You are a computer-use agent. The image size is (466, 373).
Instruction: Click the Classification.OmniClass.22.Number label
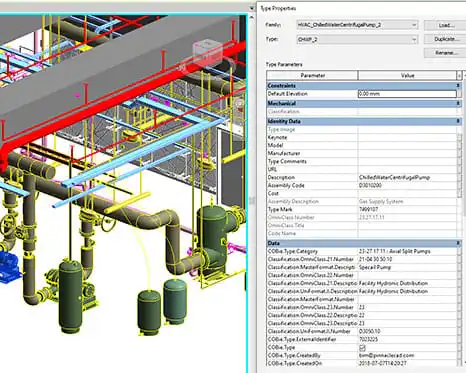point(310,275)
